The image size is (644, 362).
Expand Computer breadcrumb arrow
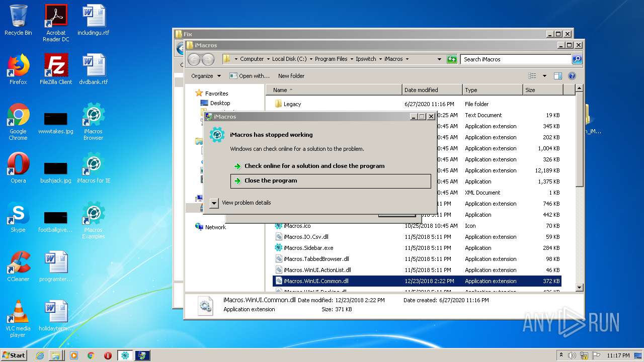[x=268, y=59]
